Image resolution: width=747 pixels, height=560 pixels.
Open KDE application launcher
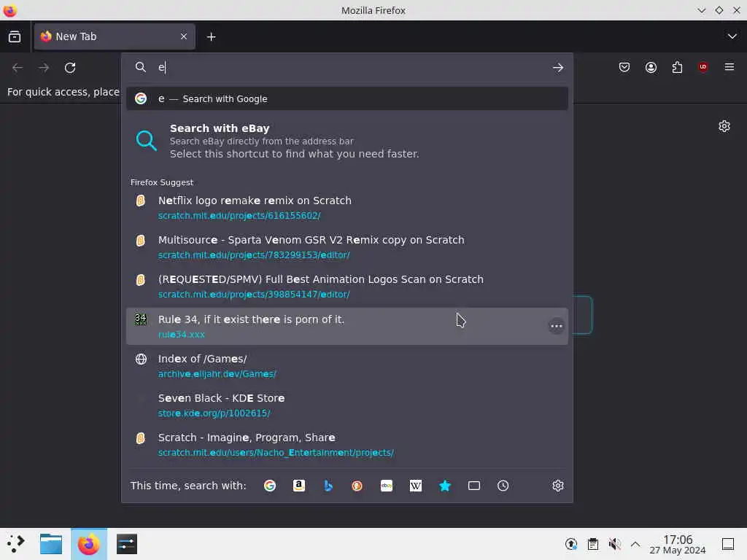(16, 544)
